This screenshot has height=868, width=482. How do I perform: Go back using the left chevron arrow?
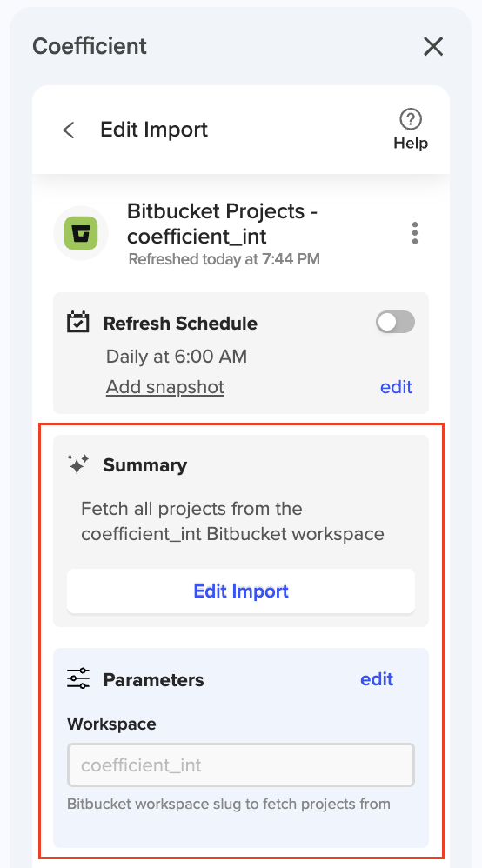click(69, 130)
